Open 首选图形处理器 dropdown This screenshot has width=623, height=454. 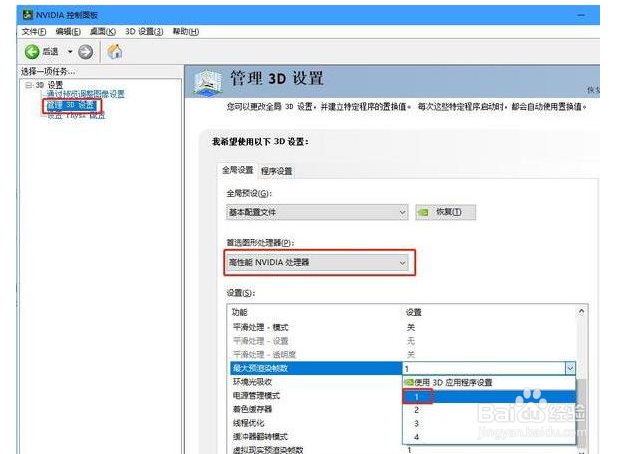click(x=317, y=263)
